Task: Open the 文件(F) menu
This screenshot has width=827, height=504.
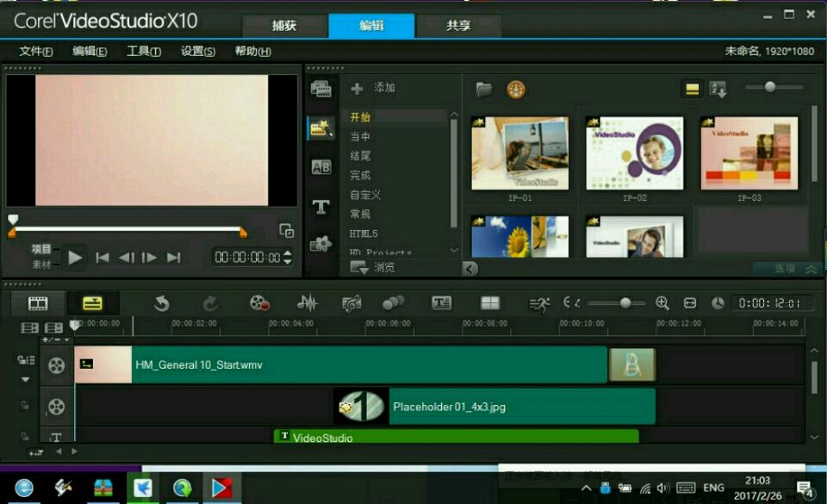Action: (36, 51)
